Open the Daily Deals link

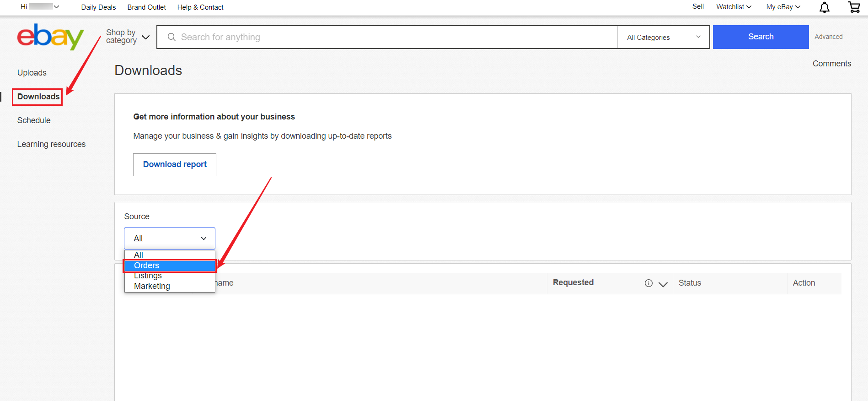(98, 7)
